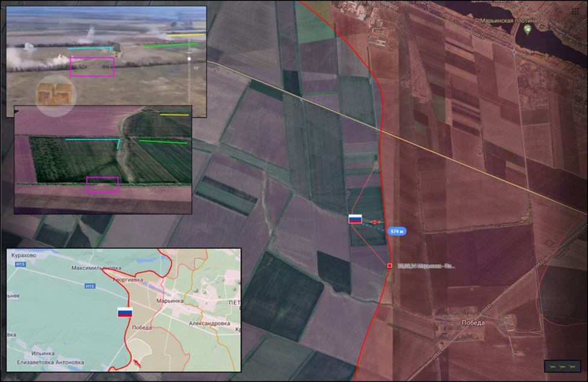Click the blue 574 м distance label
The image size is (588, 382).
(x=397, y=231)
